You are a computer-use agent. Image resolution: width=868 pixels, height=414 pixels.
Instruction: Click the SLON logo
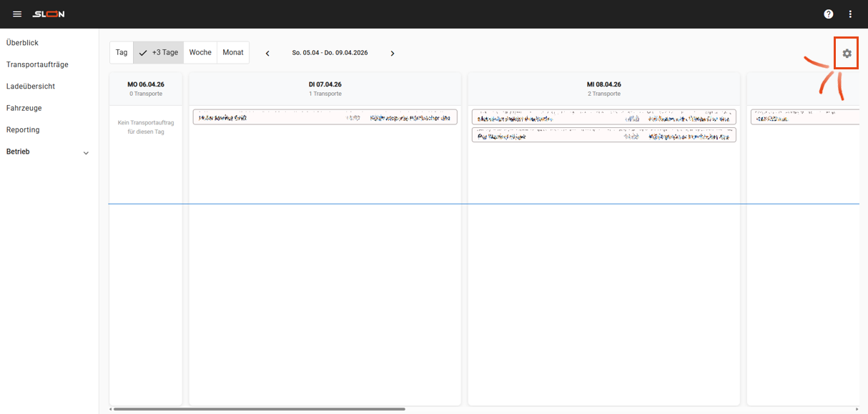[x=49, y=14]
